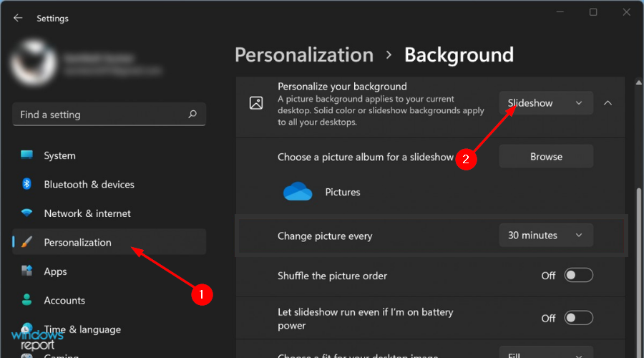Screen dimensions: 644x358
Task: Click the Bluetooth icon in sidebar
Action: [x=27, y=184]
